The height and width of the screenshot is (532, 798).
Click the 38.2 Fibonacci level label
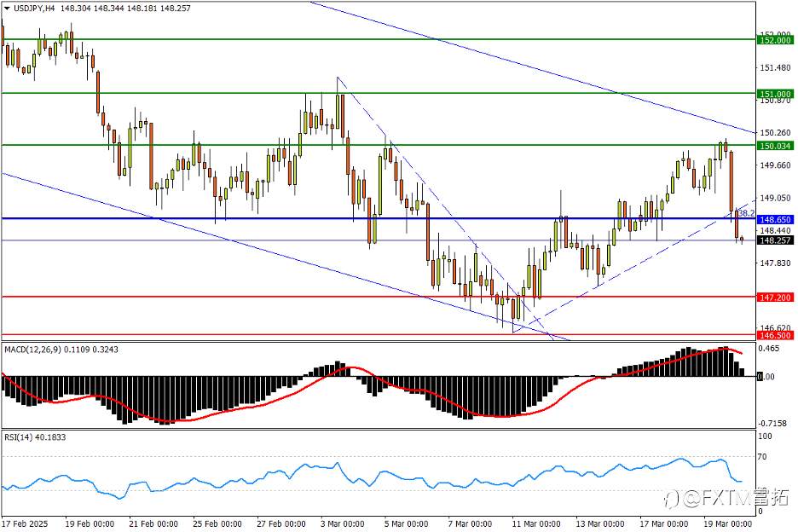747,213
